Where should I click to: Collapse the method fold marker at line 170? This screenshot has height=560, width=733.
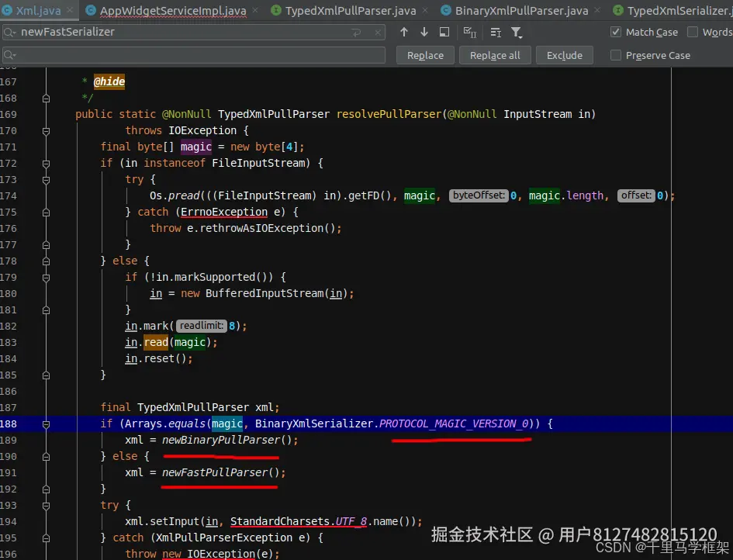coord(46,131)
